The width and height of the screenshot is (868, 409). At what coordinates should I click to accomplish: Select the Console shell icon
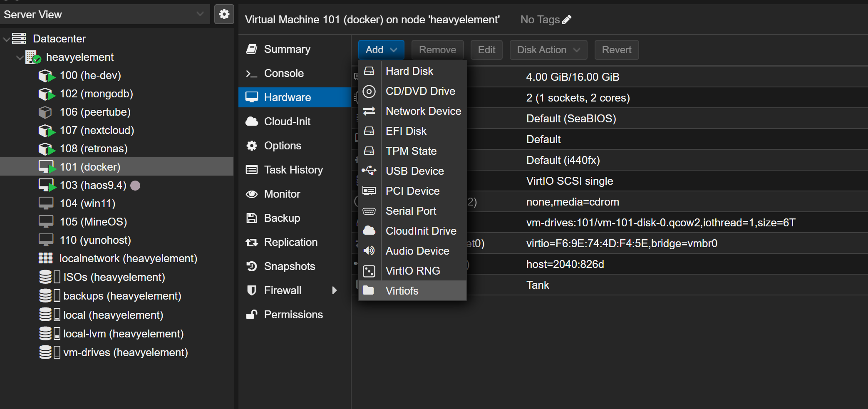[252, 73]
